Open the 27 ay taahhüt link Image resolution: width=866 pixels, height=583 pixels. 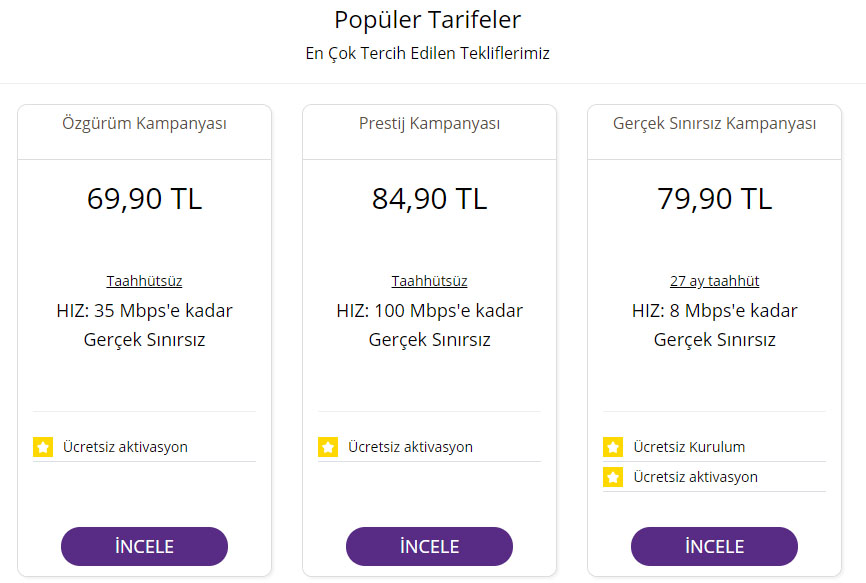(x=714, y=281)
